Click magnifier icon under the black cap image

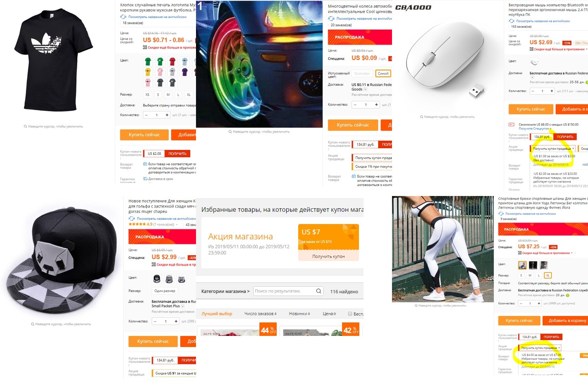point(33,324)
